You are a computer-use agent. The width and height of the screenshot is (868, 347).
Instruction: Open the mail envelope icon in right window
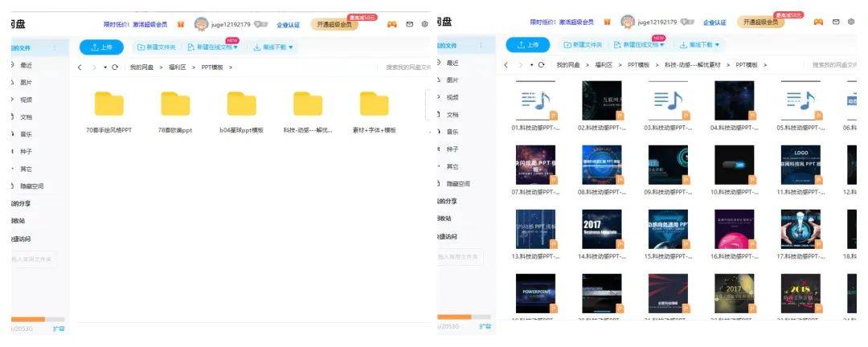836,22
